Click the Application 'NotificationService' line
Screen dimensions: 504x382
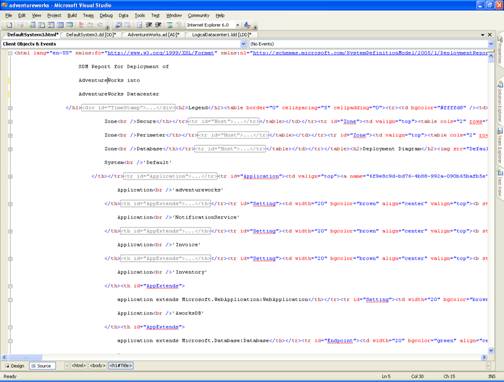pyautogui.click(x=178, y=217)
